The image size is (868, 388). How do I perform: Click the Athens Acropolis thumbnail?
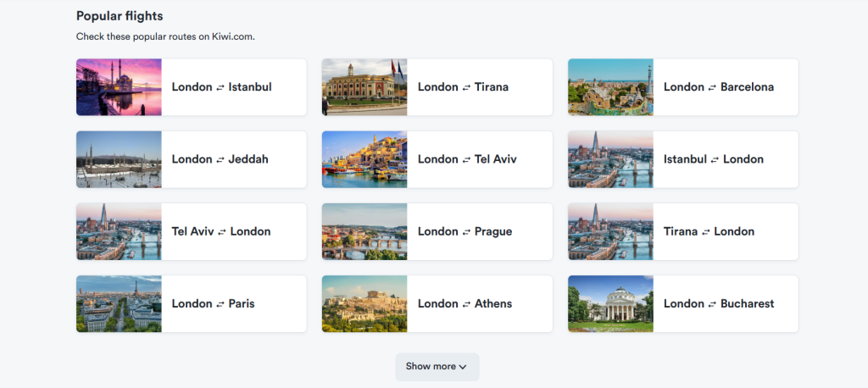click(364, 304)
